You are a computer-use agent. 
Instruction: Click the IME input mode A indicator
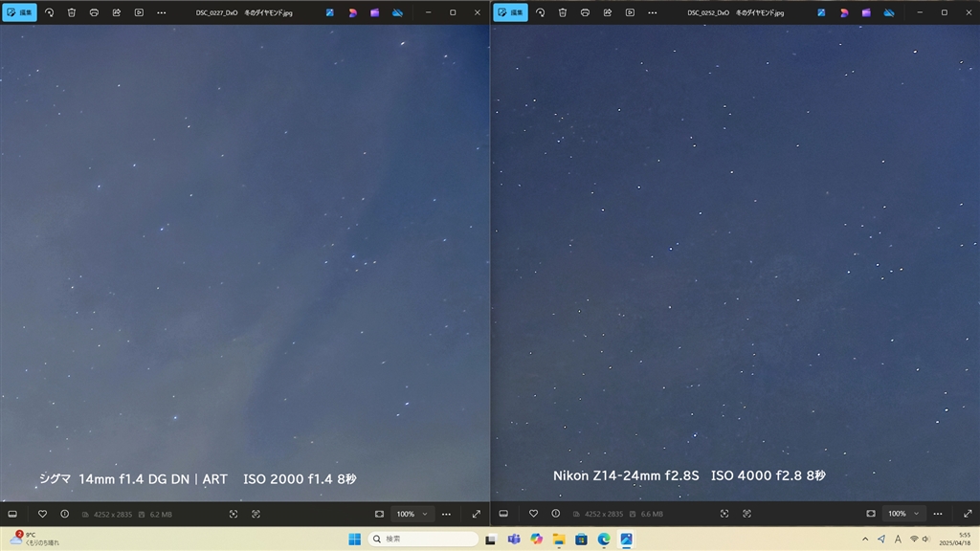(x=898, y=540)
